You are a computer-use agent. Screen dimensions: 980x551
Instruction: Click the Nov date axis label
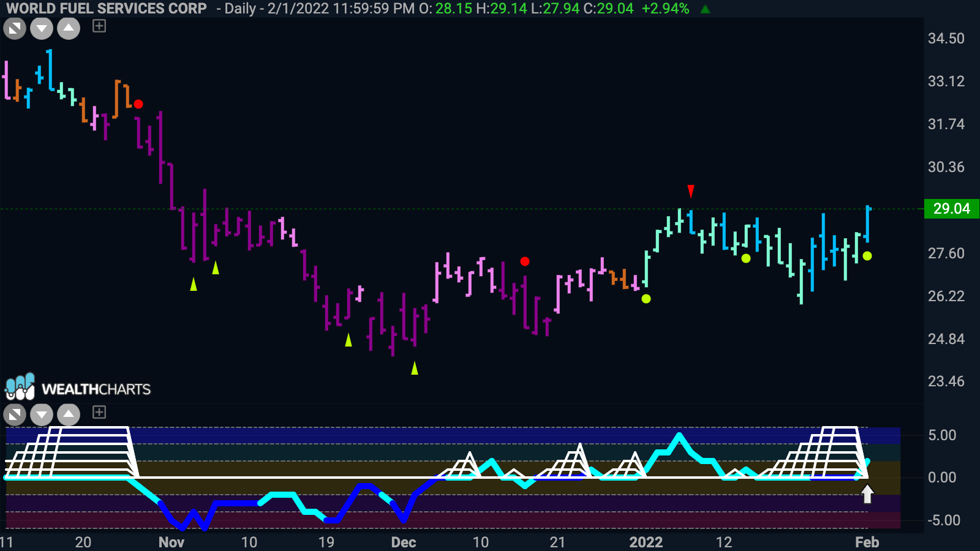click(x=171, y=542)
